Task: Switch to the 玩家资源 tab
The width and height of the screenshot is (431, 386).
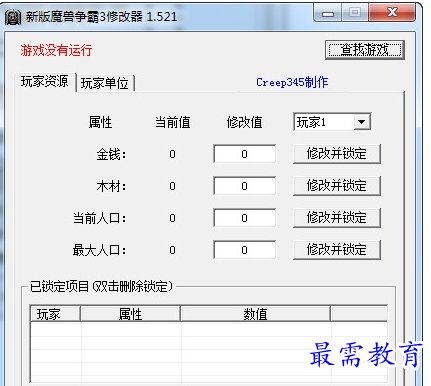Action: (x=45, y=81)
